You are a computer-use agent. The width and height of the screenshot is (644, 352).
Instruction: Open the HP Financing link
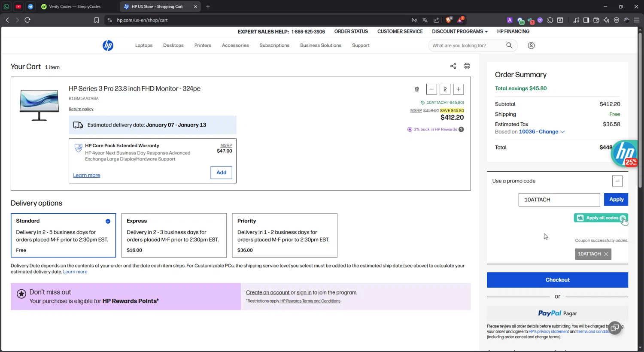click(513, 31)
